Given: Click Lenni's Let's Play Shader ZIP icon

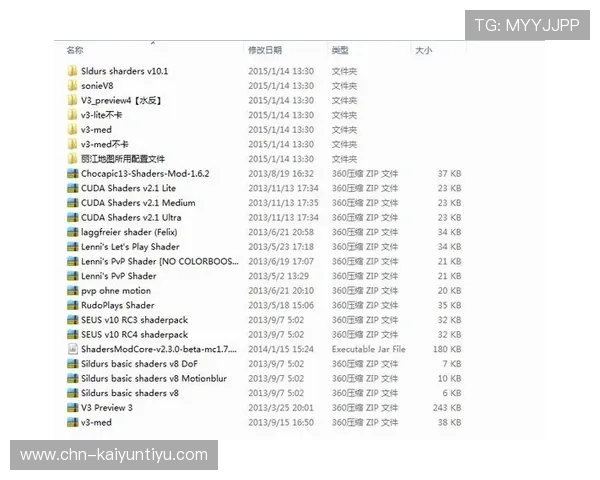Looking at the screenshot, I should click(73, 247).
